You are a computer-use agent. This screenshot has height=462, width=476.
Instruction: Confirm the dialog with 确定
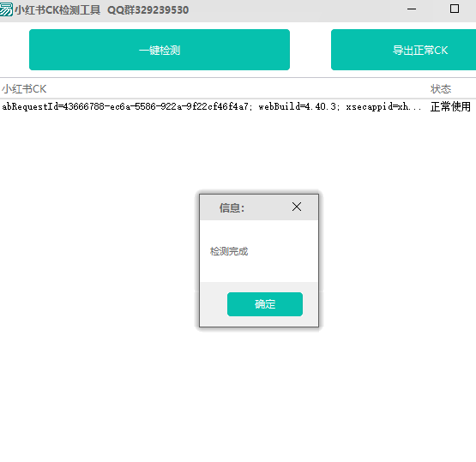[265, 304]
